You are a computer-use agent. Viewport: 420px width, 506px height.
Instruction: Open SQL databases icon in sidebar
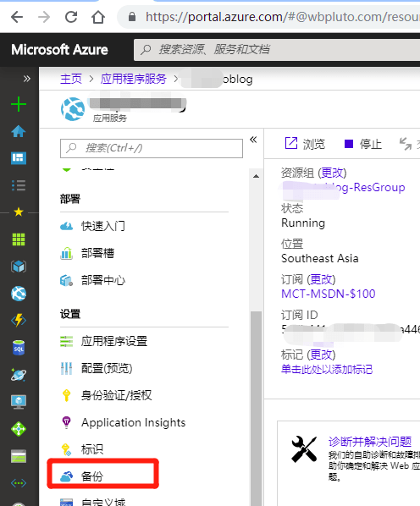(x=19, y=348)
